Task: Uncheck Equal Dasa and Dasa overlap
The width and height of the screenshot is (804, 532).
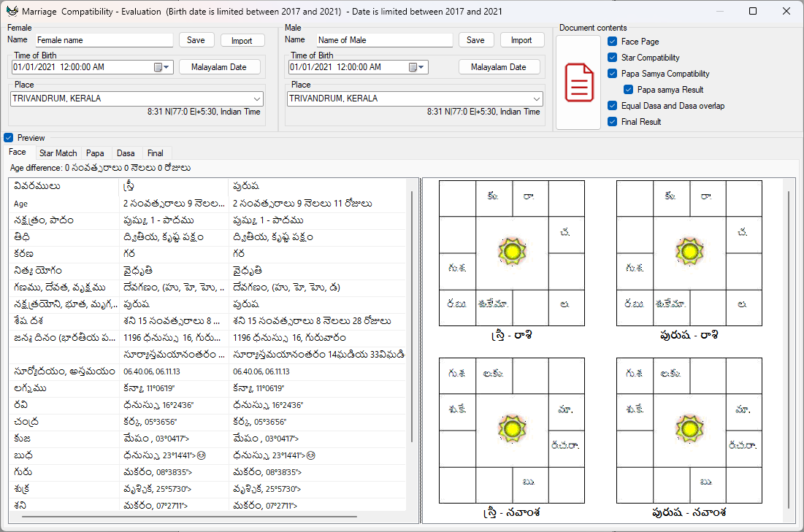Action: 612,106
